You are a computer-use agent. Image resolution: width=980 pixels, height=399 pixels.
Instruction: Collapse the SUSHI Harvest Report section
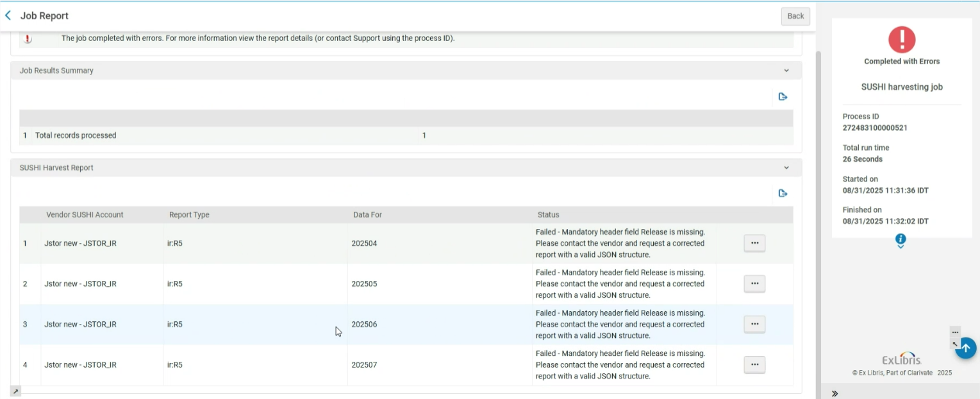point(786,167)
